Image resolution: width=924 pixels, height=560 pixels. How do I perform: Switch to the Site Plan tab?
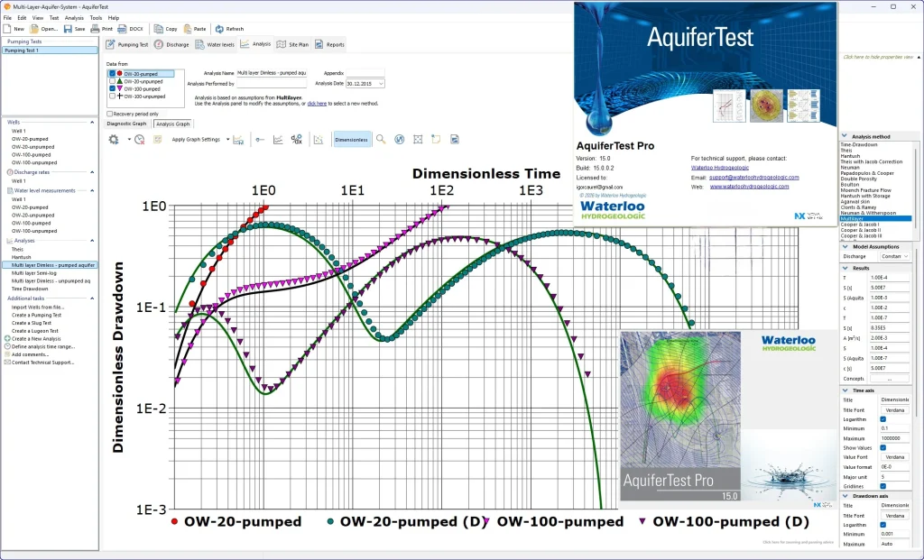297,44
